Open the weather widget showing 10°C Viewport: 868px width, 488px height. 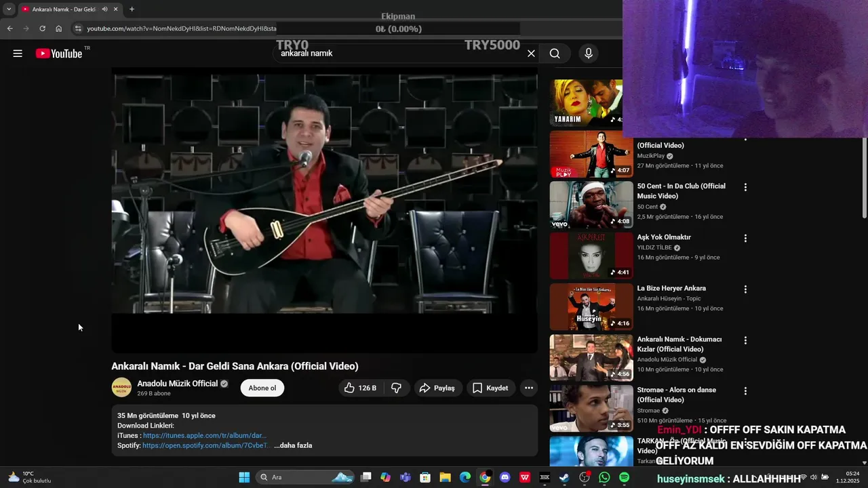pos(29,477)
